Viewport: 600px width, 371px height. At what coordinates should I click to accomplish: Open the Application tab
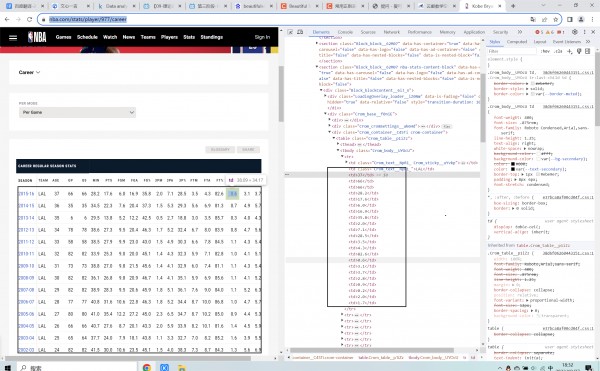click(x=474, y=32)
